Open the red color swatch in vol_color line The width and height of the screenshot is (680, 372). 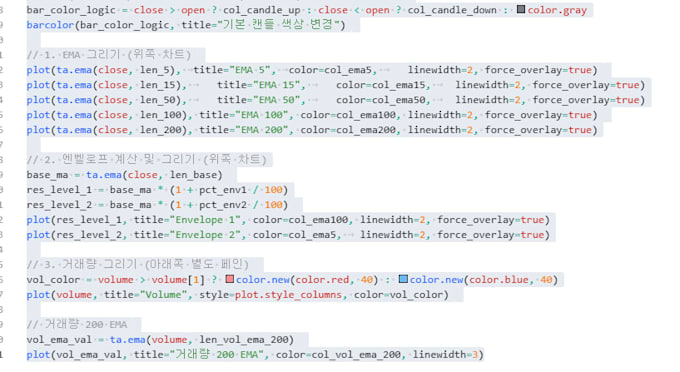click(x=230, y=279)
